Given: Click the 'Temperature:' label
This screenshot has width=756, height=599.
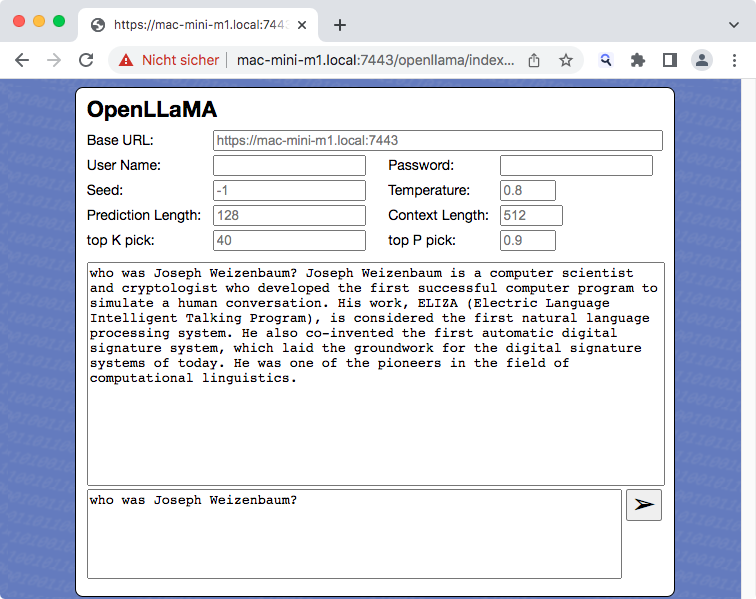Looking at the screenshot, I should point(429,191).
